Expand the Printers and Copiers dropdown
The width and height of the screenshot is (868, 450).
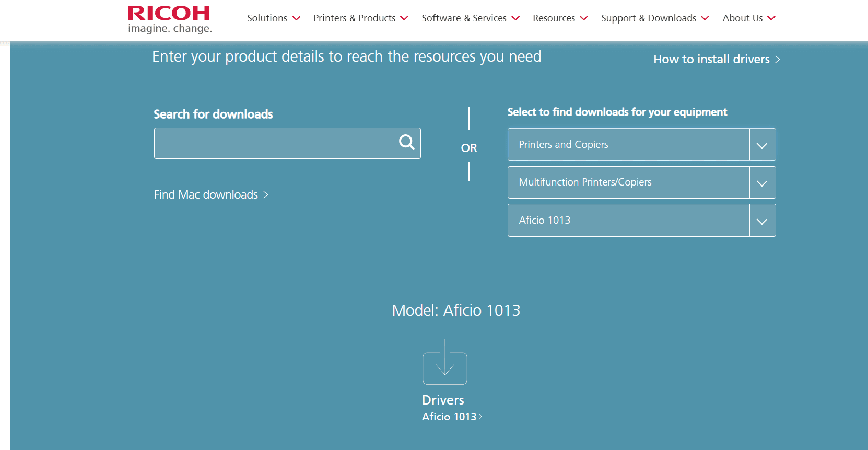click(641, 144)
